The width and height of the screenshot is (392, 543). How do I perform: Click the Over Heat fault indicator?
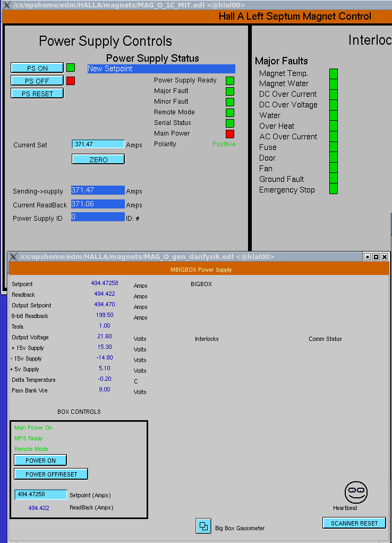(334, 126)
